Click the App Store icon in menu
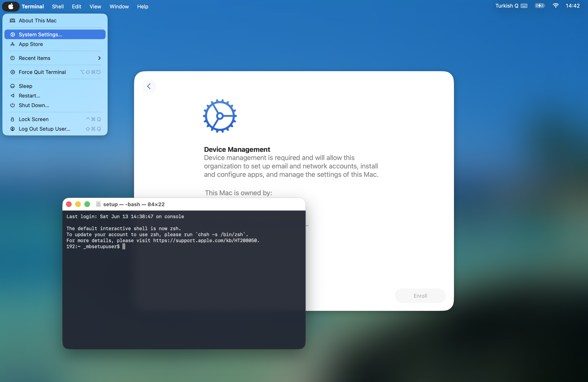Image resolution: width=588 pixels, height=382 pixels. click(x=13, y=44)
